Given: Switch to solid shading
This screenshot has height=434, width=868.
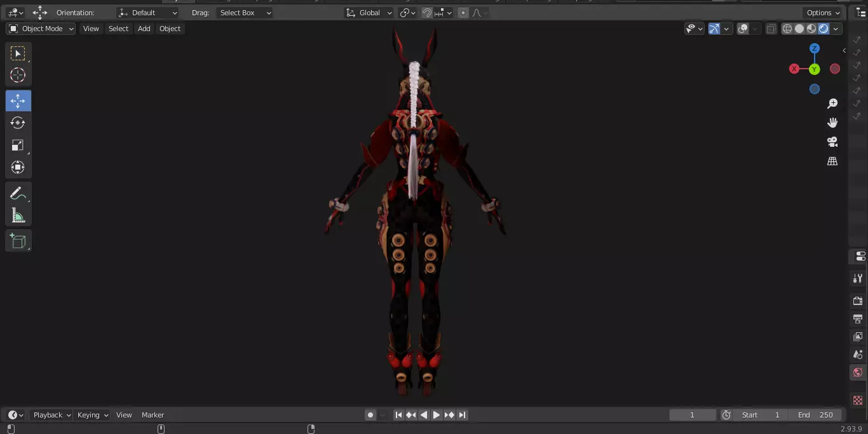Looking at the screenshot, I should click(x=799, y=29).
